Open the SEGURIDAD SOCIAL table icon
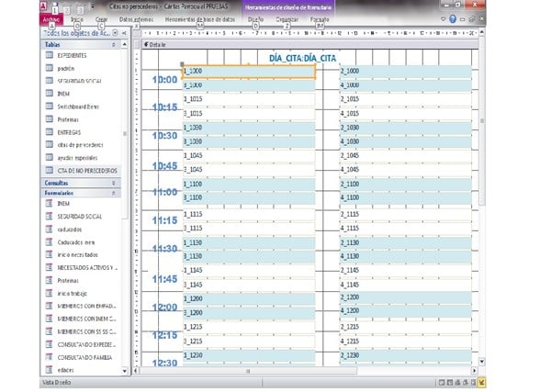Screen dimensions: 551x392 pyautogui.click(x=50, y=82)
